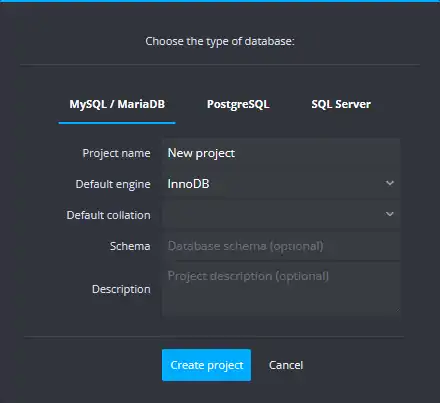Open the SQL Server tab

341,104
